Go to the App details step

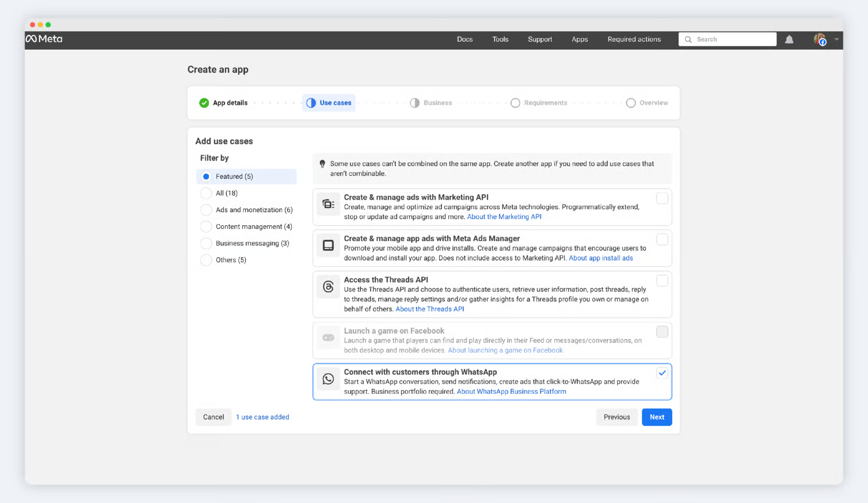pyautogui.click(x=223, y=103)
